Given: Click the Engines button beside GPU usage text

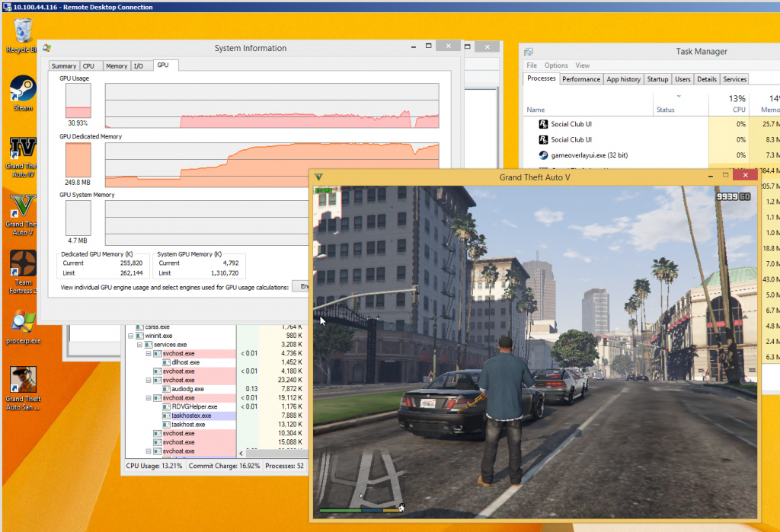Looking at the screenshot, I should 301,287.
